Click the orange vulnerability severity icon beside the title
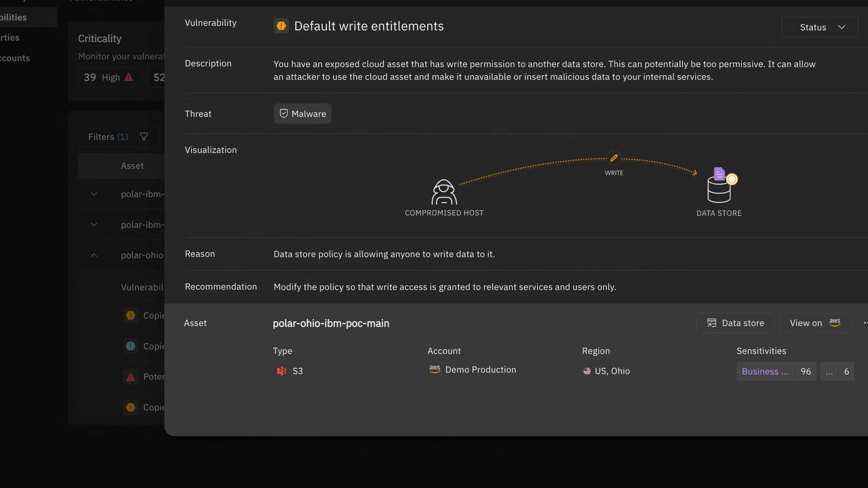The width and height of the screenshot is (868, 488). (281, 26)
